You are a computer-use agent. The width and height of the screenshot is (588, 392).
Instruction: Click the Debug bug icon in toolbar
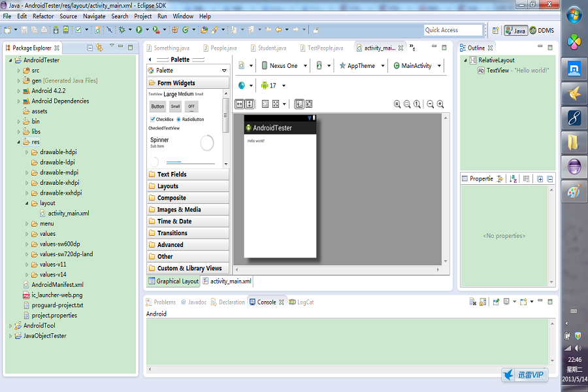(x=122, y=29)
